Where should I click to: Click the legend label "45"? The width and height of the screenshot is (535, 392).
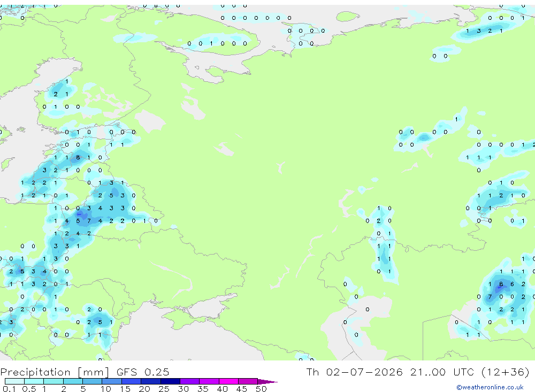(x=242, y=389)
